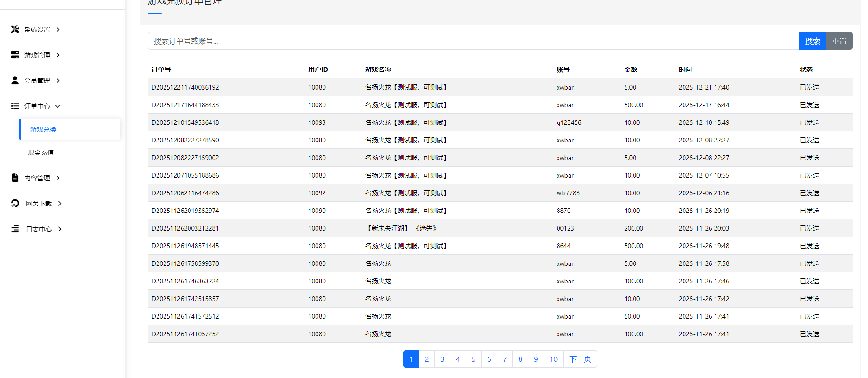Screen dimensions: 868x378
Task: Click the 内容管理 document icon
Action: pyautogui.click(x=15, y=178)
